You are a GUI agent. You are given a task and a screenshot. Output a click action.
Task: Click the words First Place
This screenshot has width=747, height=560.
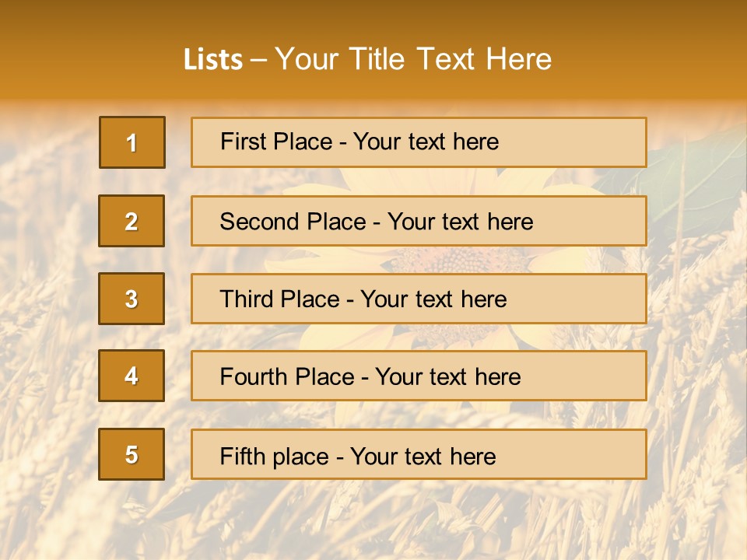[276, 142]
